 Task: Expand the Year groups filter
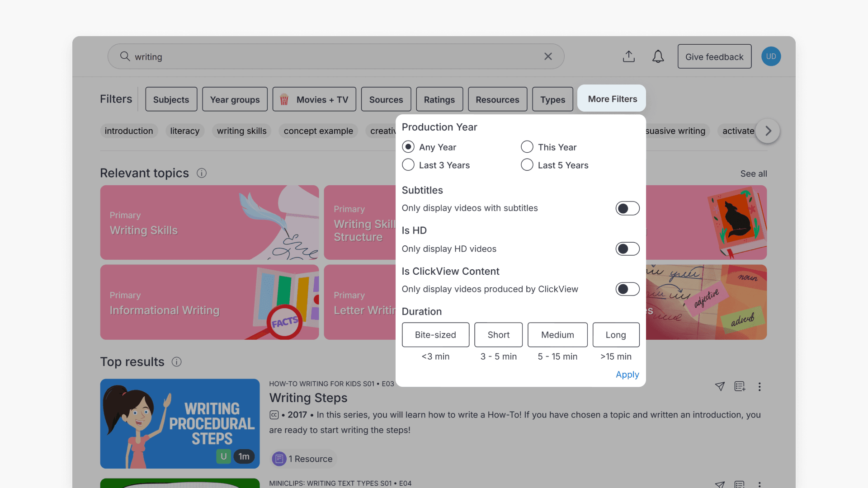click(235, 99)
